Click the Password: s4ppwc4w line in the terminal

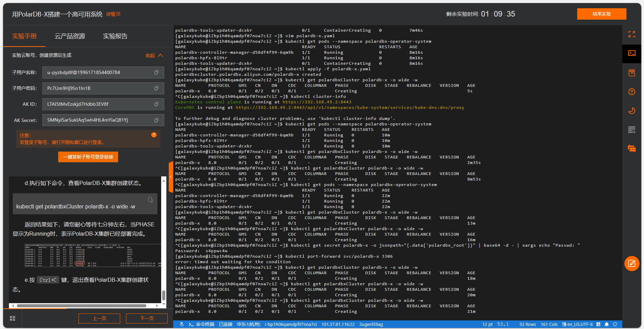201,251
